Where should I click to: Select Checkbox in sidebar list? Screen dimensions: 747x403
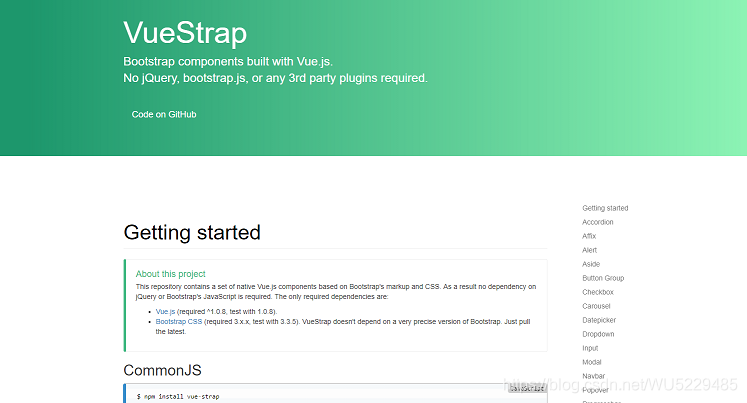[x=598, y=292]
